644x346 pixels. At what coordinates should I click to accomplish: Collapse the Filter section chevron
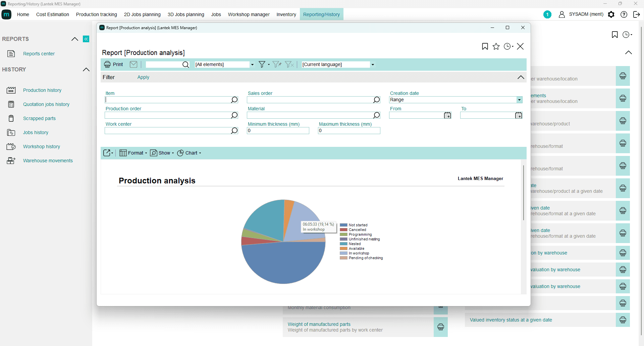click(521, 77)
